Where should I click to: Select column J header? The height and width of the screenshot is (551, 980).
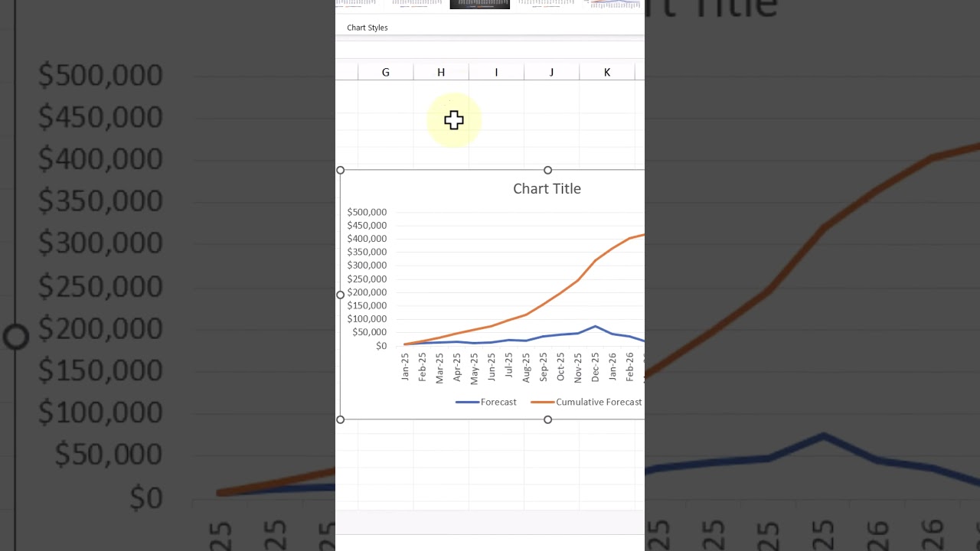[551, 72]
